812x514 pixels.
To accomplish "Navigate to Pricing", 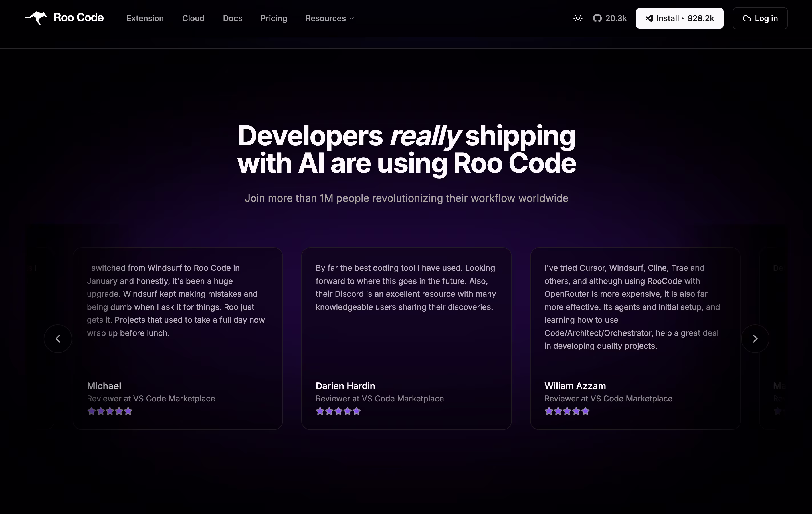I will 274,18.
